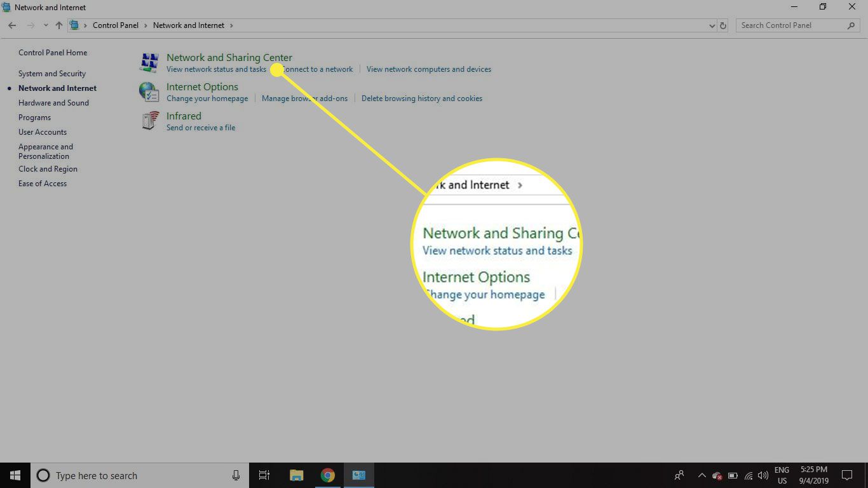The image size is (868, 488).
Task: Refresh the Control Panel view
Action: tap(722, 25)
